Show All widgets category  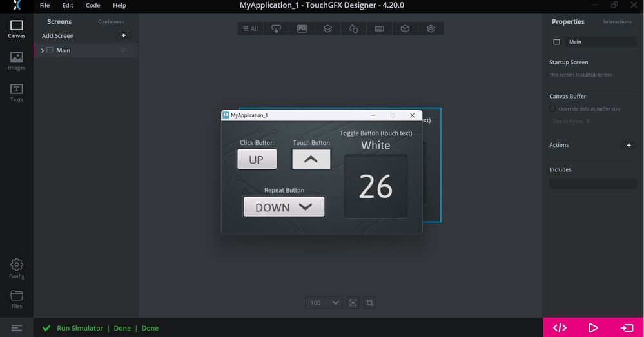click(251, 29)
